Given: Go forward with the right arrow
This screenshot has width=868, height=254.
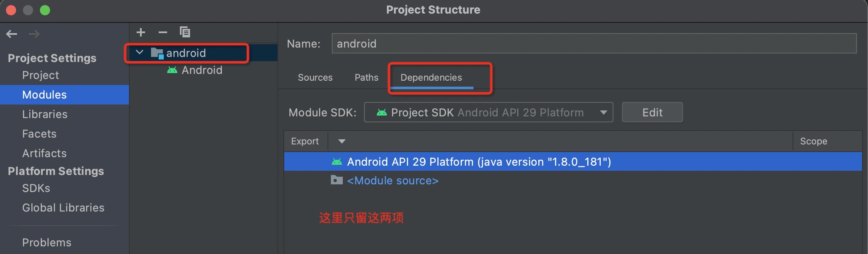Looking at the screenshot, I should click(x=34, y=34).
